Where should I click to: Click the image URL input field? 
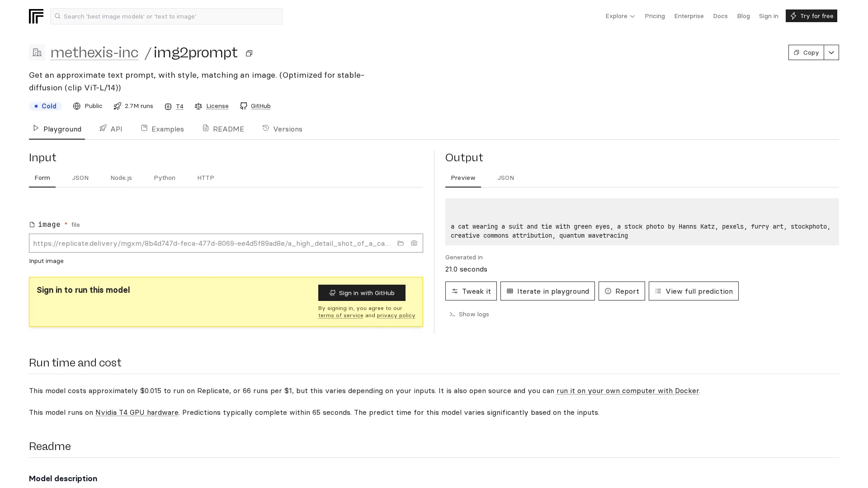[x=212, y=243]
